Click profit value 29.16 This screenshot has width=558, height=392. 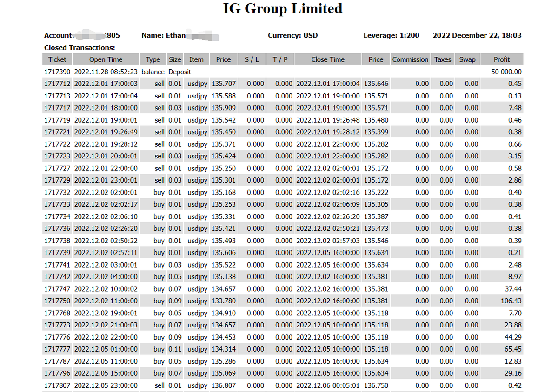[x=513, y=373]
